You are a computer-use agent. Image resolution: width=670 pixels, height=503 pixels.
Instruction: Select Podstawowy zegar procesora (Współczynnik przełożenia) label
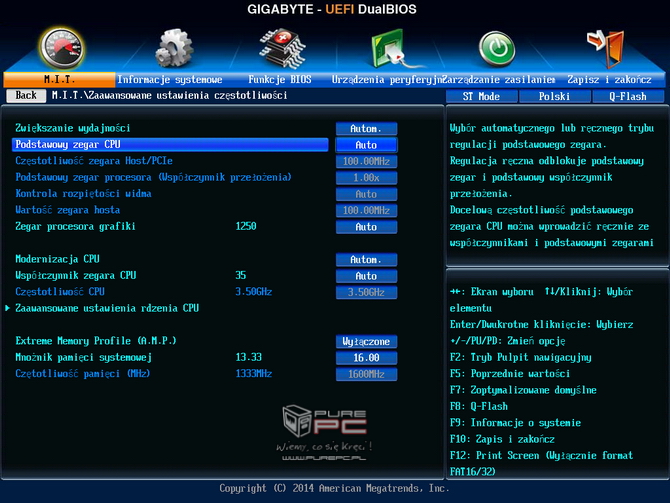point(153,177)
